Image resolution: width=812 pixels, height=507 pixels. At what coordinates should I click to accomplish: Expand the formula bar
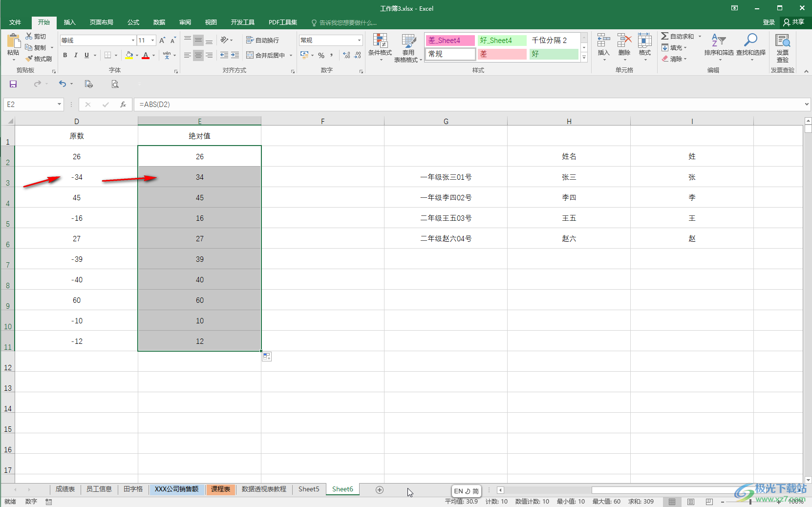coord(807,104)
